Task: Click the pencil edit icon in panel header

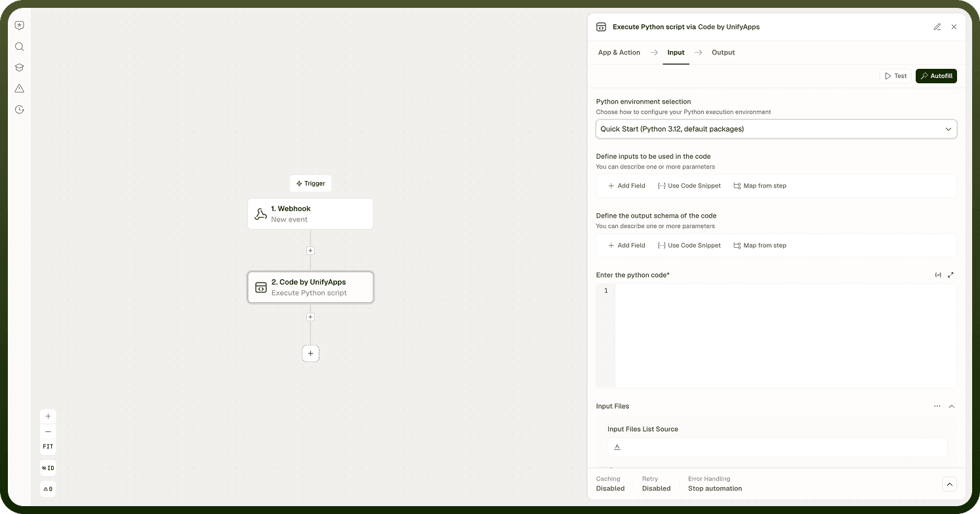Action: point(937,27)
